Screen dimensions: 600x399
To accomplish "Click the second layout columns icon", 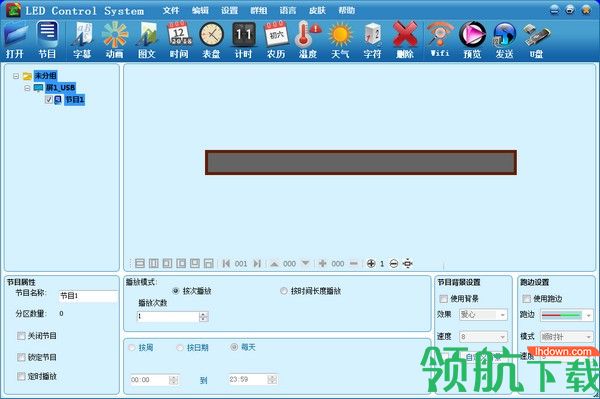I will (x=153, y=263).
